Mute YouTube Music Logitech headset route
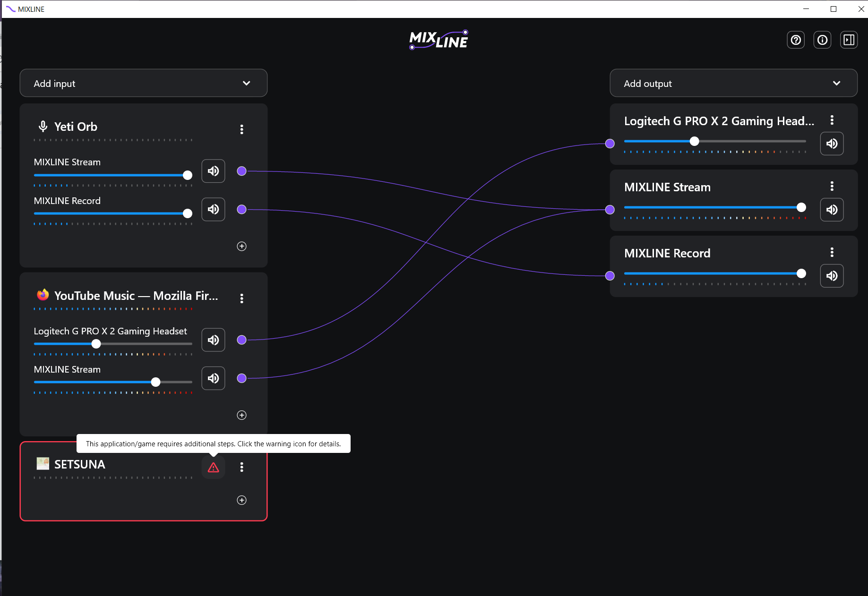The height and width of the screenshot is (596, 868). tap(213, 340)
